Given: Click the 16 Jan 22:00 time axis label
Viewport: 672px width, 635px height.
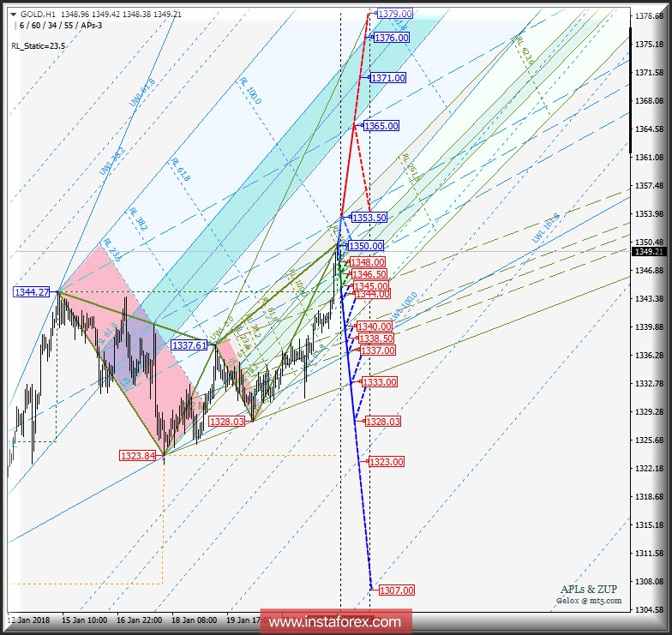Looking at the screenshot, I should (139, 620).
